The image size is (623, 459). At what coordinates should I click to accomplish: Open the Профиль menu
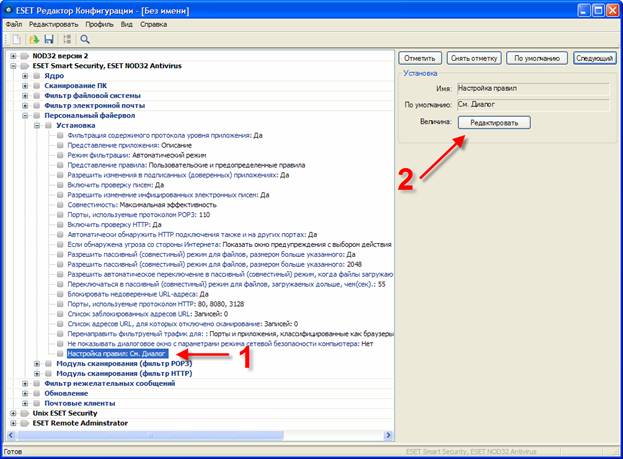coord(99,24)
